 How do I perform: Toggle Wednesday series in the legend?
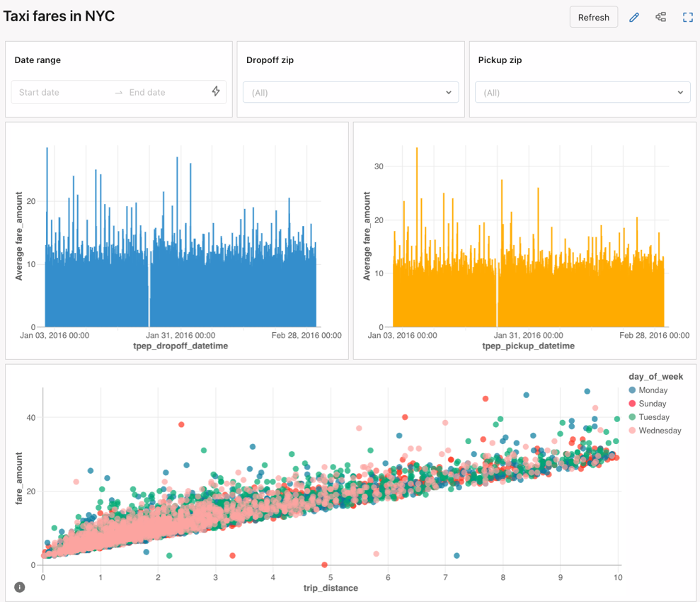(x=660, y=431)
